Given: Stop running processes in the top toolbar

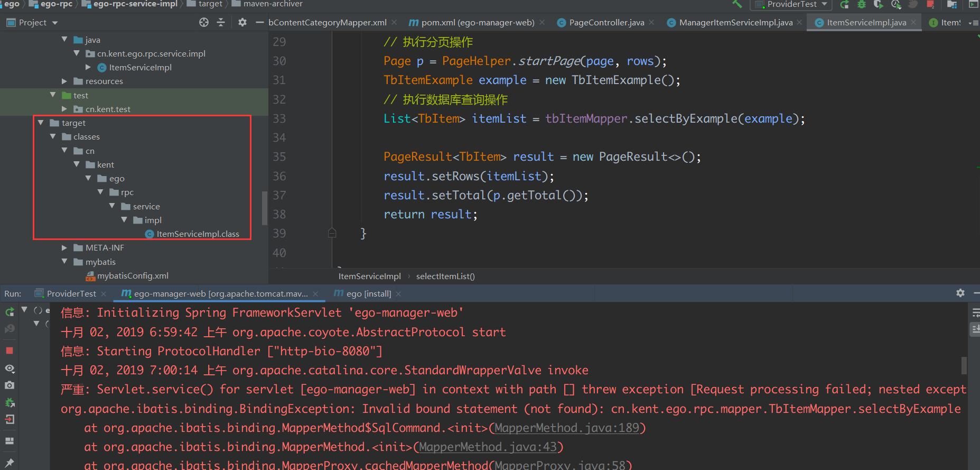Looking at the screenshot, I should pos(930,4).
